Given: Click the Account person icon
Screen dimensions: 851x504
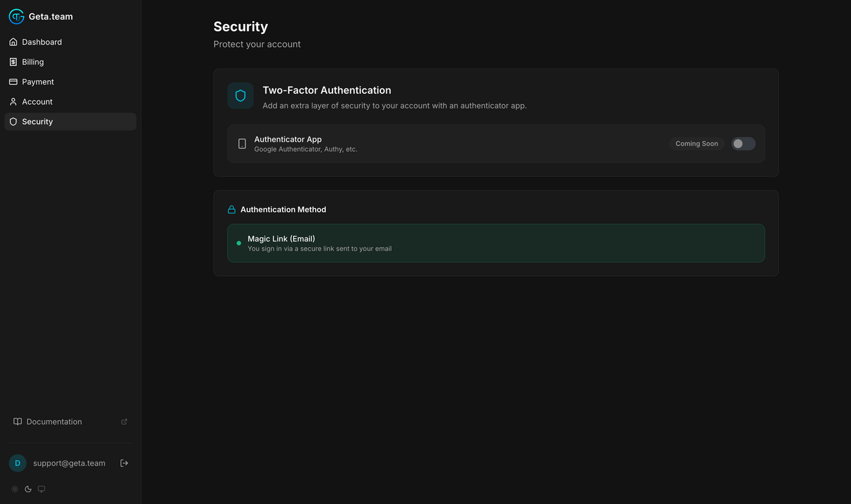Looking at the screenshot, I should click(13, 102).
